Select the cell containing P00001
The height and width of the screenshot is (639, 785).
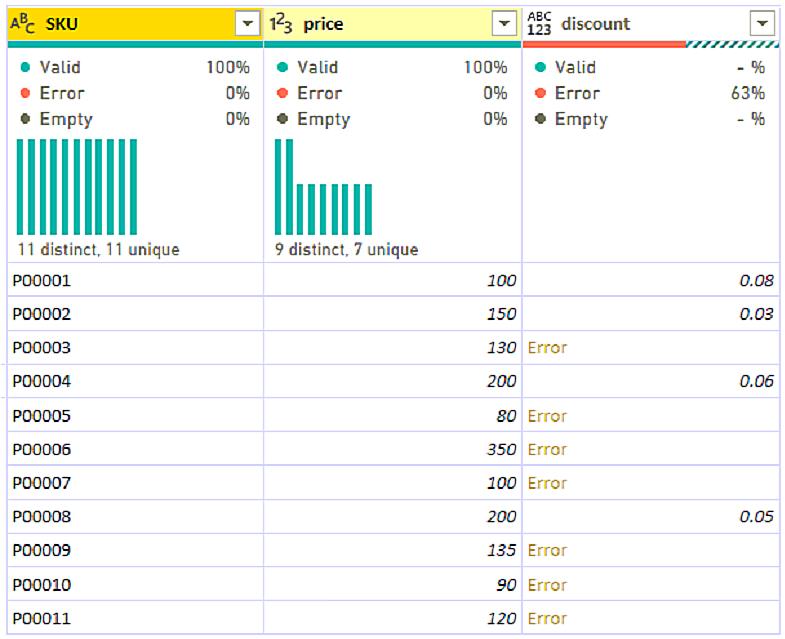pos(42,281)
